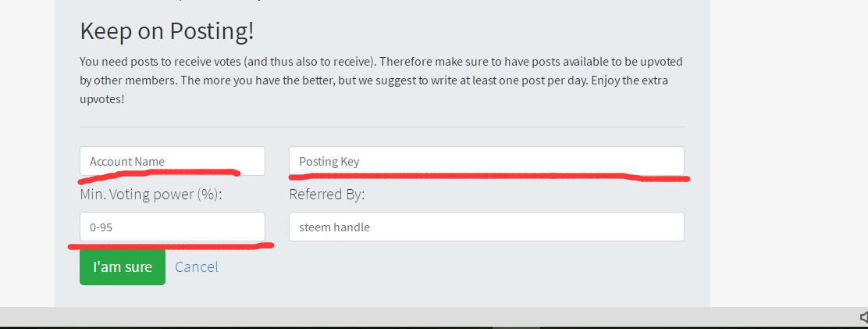The width and height of the screenshot is (868, 329).
Task: Click the red line under voting power field
Action: coord(170,245)
